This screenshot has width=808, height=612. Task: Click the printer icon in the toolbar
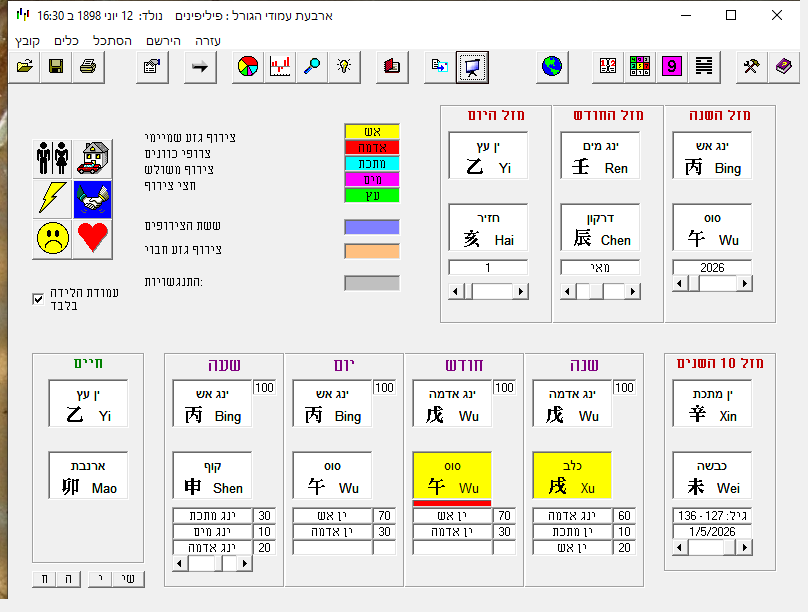click(88, 67)
